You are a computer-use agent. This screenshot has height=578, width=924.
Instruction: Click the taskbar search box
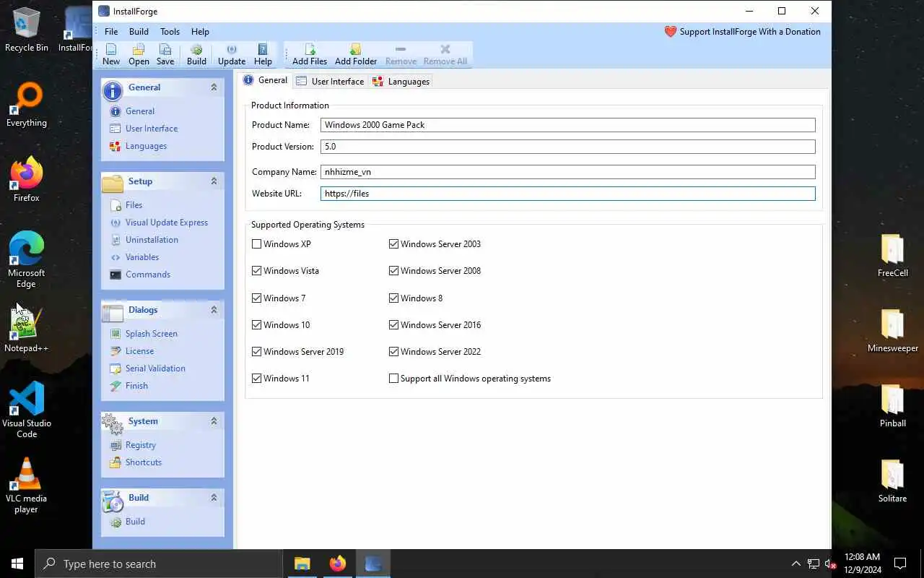coord(159,564)
